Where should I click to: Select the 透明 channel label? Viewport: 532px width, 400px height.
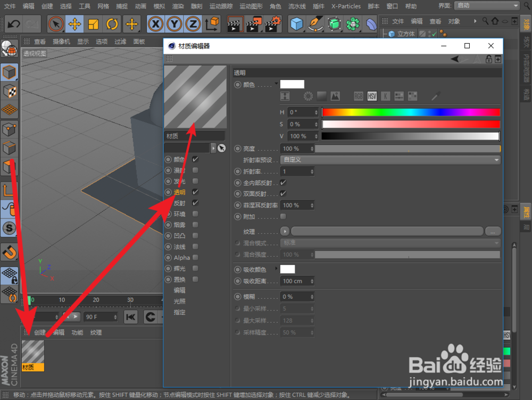(179, 192)
